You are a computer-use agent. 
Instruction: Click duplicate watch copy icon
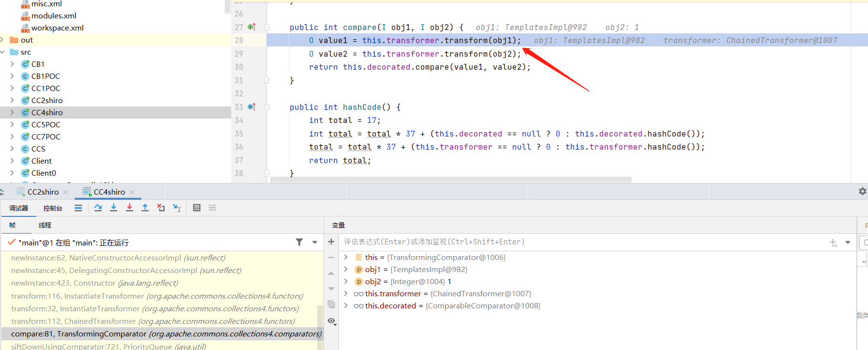click(x=331, y=304)
